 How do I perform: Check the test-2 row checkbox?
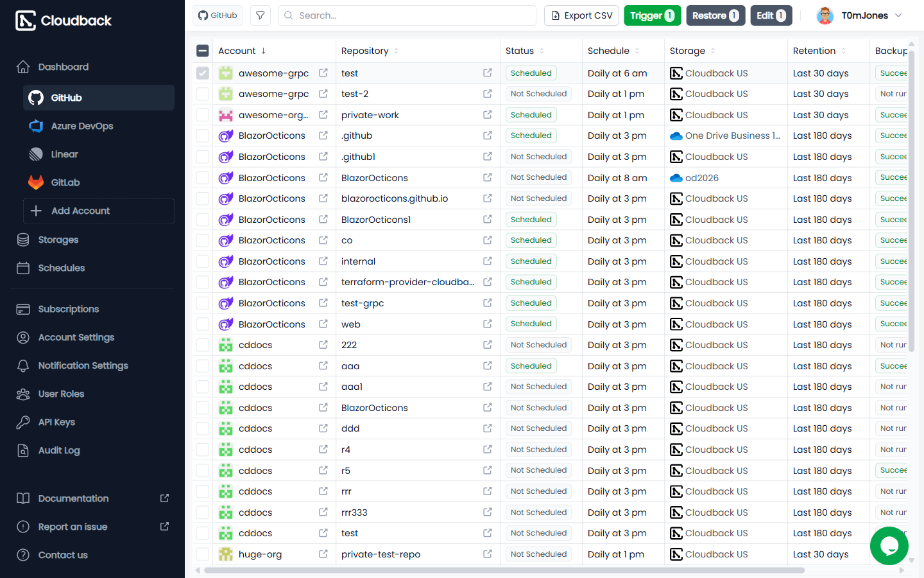pyautogui.click(x=203, y=94)
